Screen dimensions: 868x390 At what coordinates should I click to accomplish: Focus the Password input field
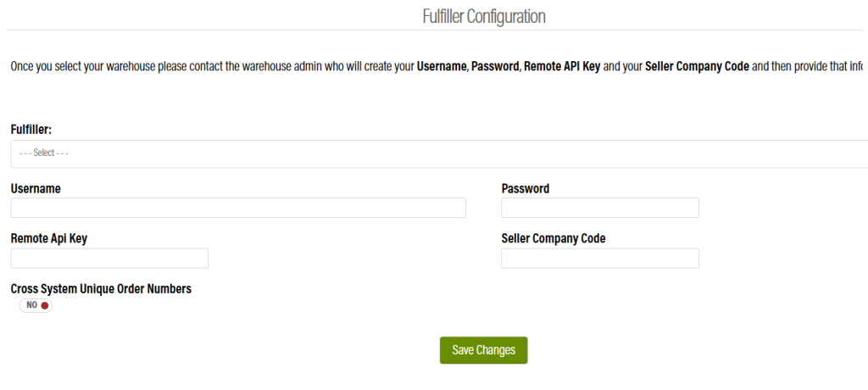coord(600,208)
